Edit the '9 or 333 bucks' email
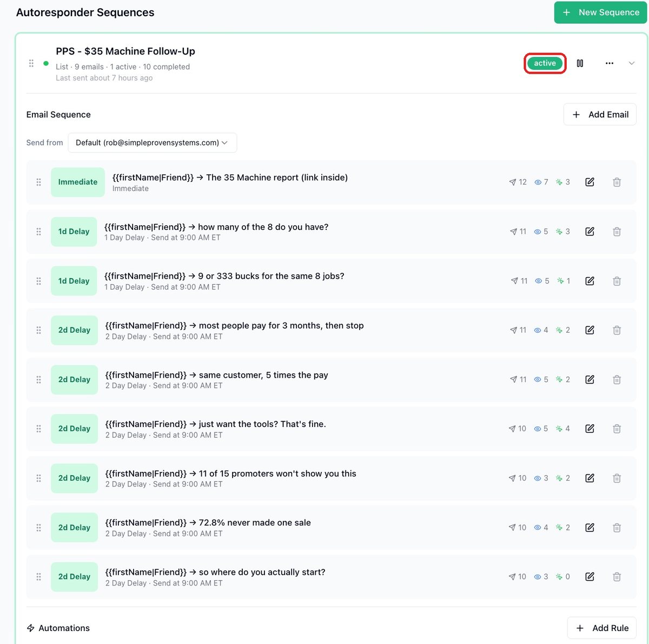 [590, 281]
